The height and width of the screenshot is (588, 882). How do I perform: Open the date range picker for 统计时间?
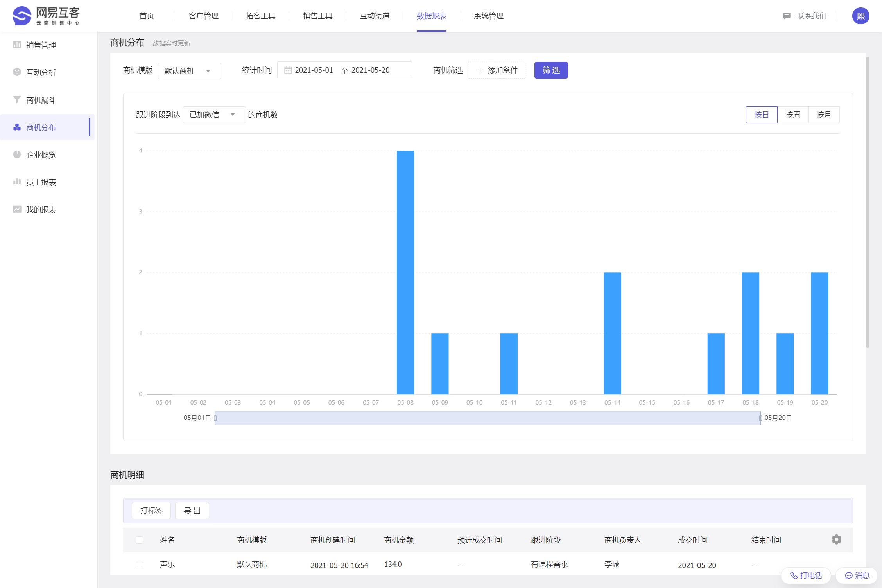344,70
